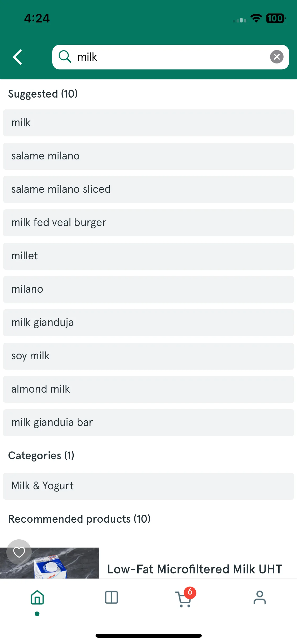Choose "salame milano sliced" suggestion

click(148, 190)
